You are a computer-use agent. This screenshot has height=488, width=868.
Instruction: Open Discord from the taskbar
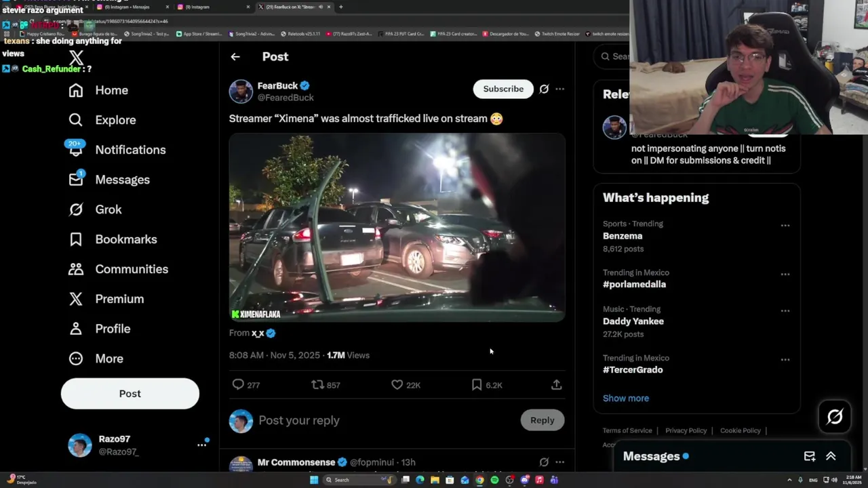tap(524, 480)
